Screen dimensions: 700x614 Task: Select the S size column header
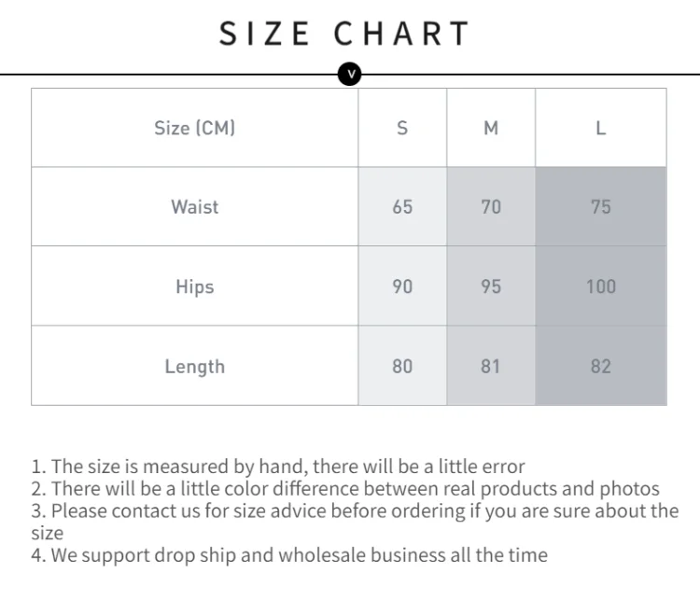click(x=402, y=128)
